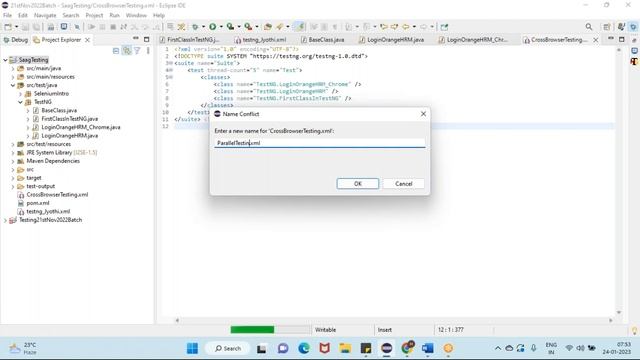Open the File menu
This screenshot has width=640, height=360.
point(7,15)
